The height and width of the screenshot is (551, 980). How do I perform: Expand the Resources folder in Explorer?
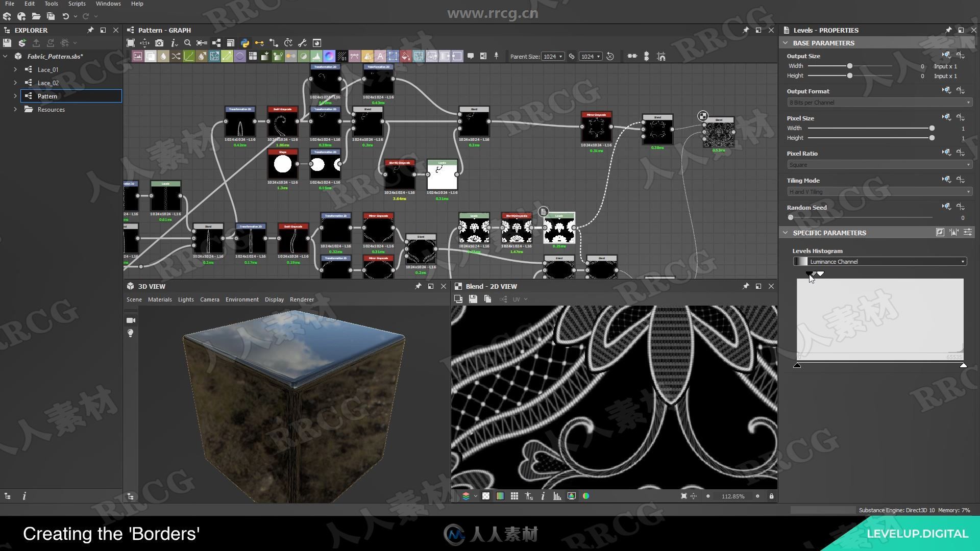(x=15, y=109)
